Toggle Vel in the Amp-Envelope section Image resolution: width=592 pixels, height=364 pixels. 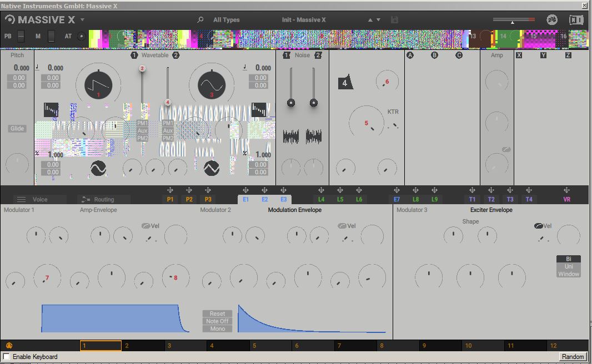click(x=150, y=226)
